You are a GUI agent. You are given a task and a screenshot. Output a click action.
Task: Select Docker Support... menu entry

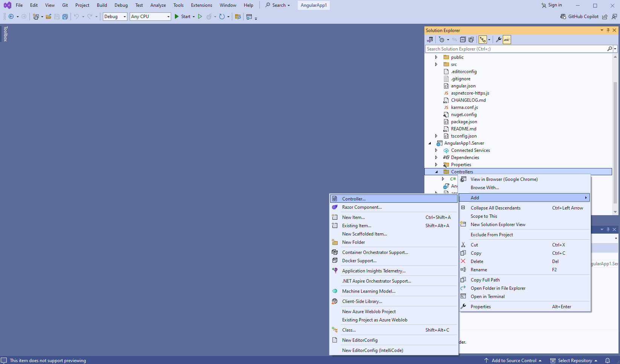(394, 261)
